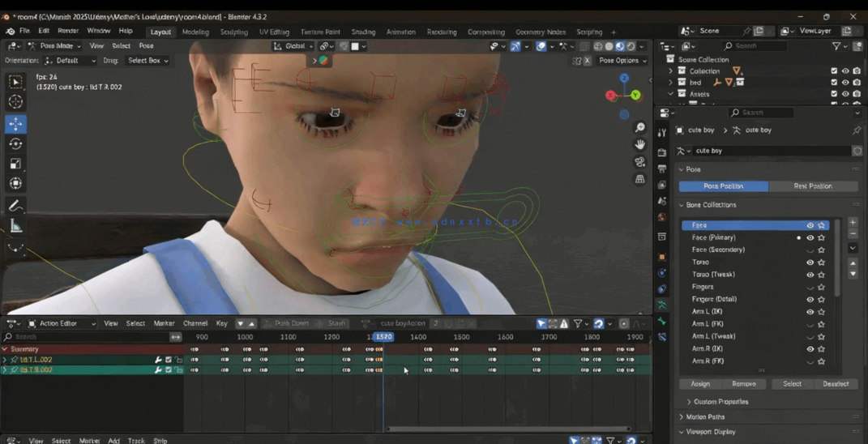Select the Select Box tool in the toolbar

click(x=15, y=83)
